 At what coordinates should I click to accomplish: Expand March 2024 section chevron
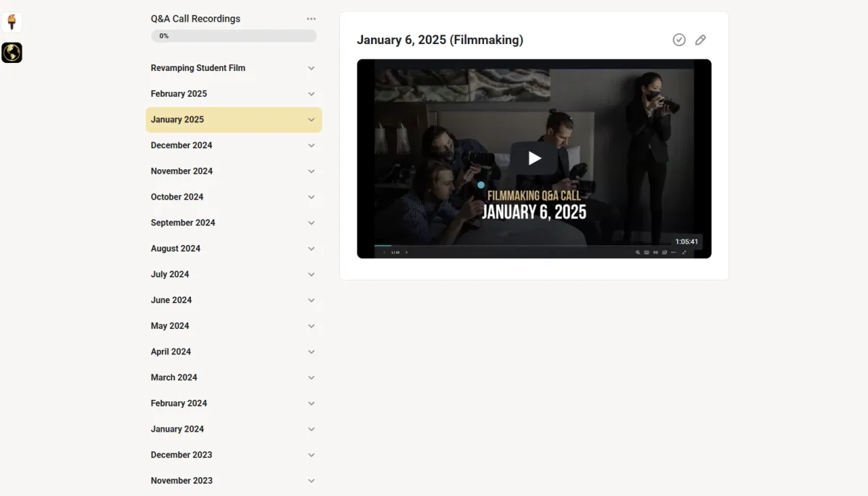[311, 377]
